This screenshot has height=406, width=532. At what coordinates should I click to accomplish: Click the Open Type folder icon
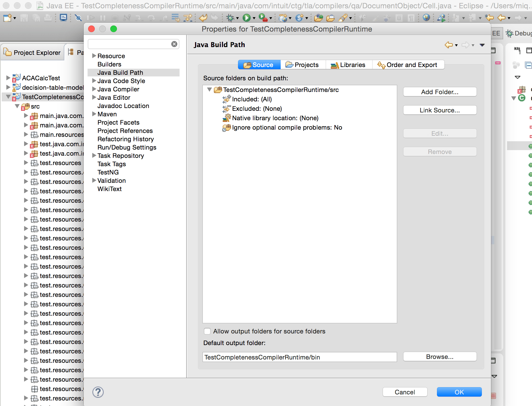pyautogui.click(x=318, y=18)
